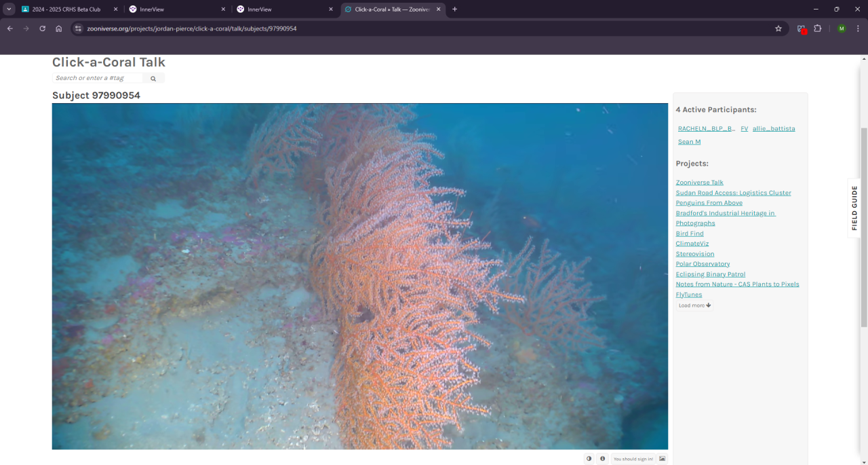Click the Click-a-Coral Talk heading
The image size is (868, 465).
[x=108, y=62]
